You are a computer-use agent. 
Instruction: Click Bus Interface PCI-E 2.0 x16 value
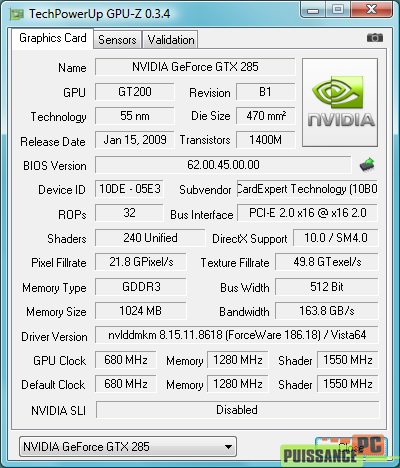click(307, 213)
